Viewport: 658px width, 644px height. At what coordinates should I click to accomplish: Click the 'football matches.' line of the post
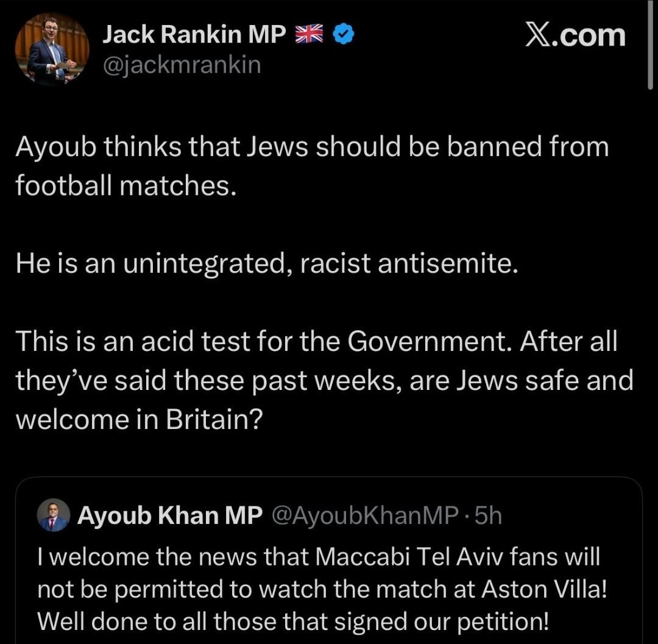126,185
